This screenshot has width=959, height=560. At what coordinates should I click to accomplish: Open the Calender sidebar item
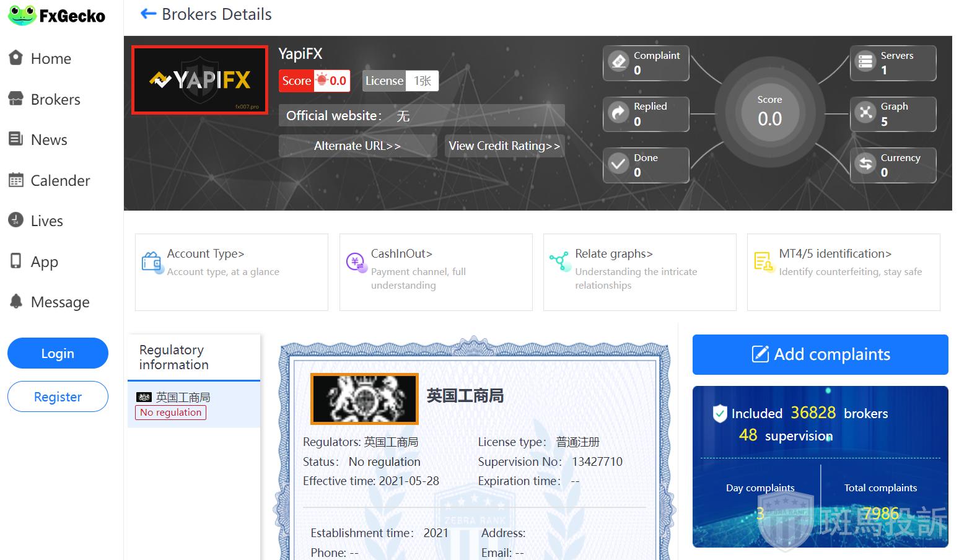60,180
